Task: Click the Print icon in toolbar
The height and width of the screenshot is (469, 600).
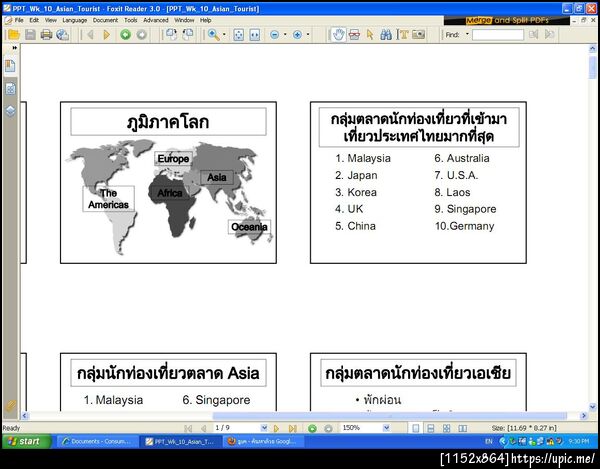Action: pyautogui.click(x=46, y=35)
